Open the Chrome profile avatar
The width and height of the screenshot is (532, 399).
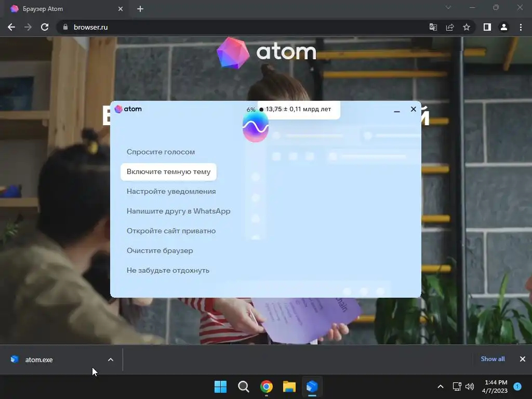(504, 27)
